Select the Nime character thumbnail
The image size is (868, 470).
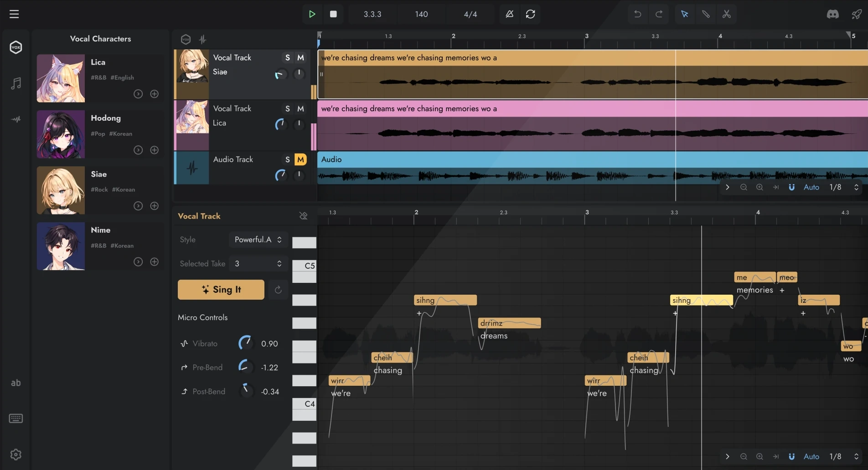(61, 246)
